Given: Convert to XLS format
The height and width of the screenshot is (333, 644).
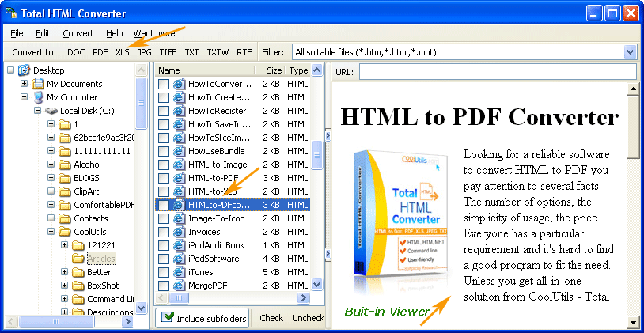Looking at the screenshot, I should coord(123,52).
